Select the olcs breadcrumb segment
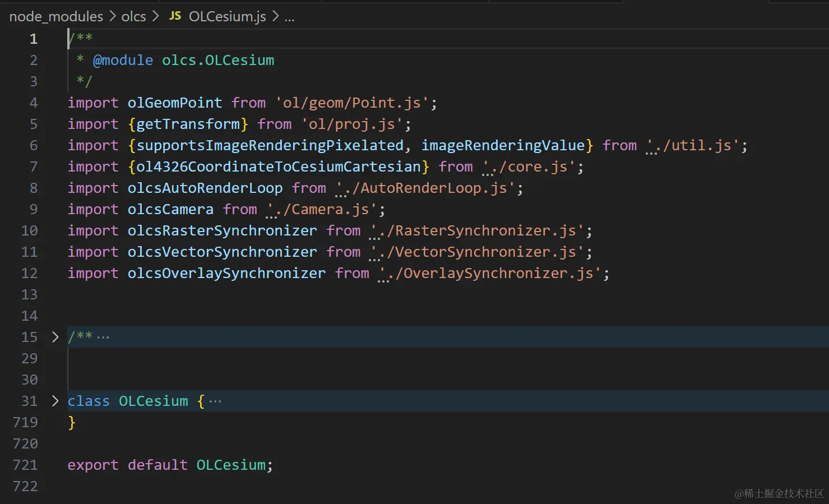The height and width of the screenshot is (504, 829). [x=133, y=17]
